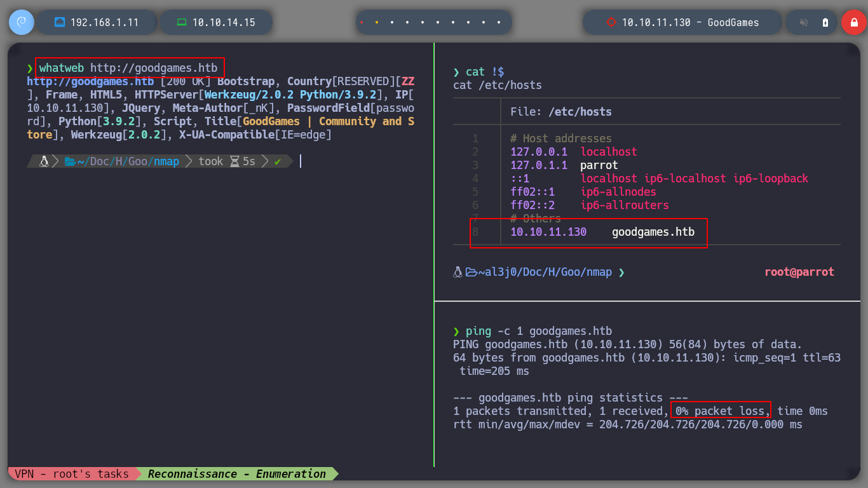Place cursor at the left pane text cursor
Image resolution: width=868 pixels, height=488 pixels.
(300, 161)
